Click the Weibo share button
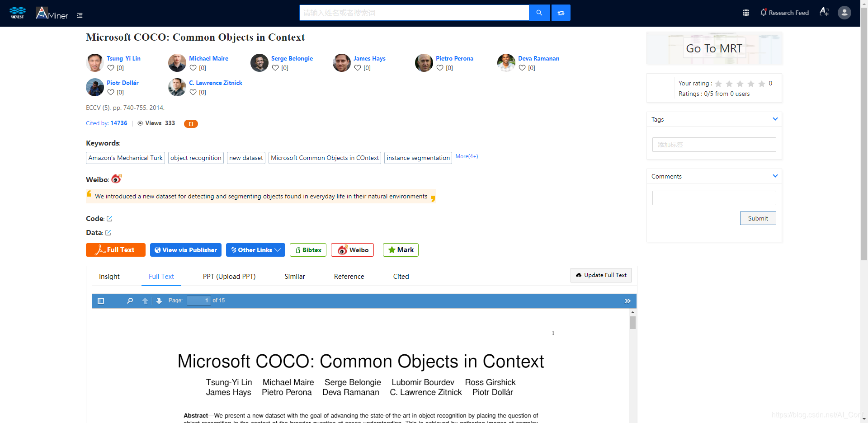Viewport: 868px width, 423px height. pyautogui.click(x=352, y=250)
